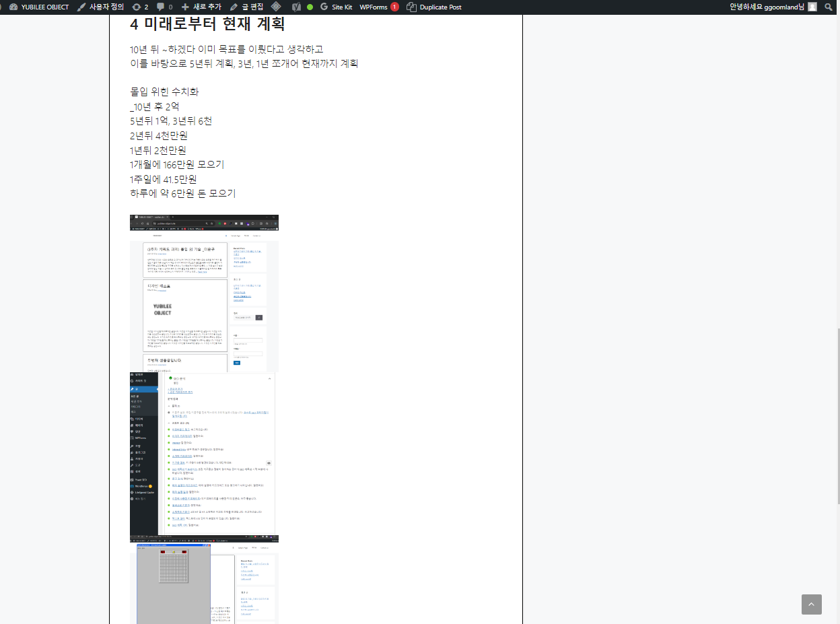Image resolution: width=840 pixels, height=624 pixels.
Task: Open Site Kit in admin bar
Action: click(x=336, y=7)
